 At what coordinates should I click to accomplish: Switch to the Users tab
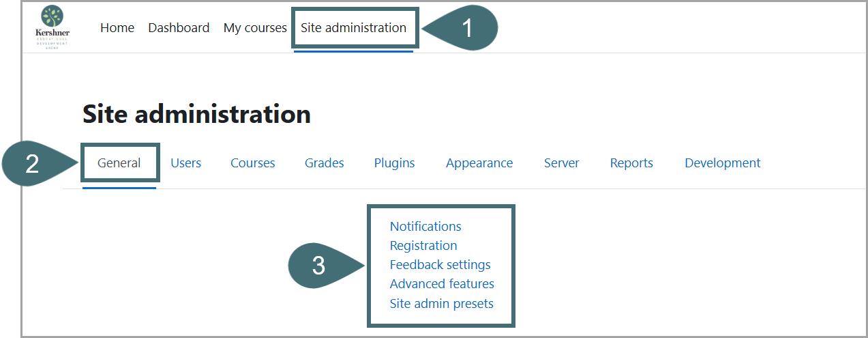[x=185, y=163]
